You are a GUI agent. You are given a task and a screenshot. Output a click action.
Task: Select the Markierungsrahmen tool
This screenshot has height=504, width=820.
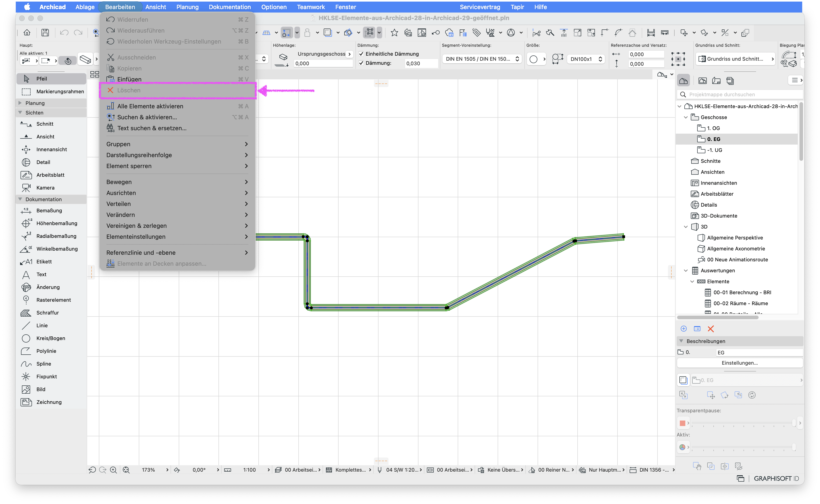(52, 91)
